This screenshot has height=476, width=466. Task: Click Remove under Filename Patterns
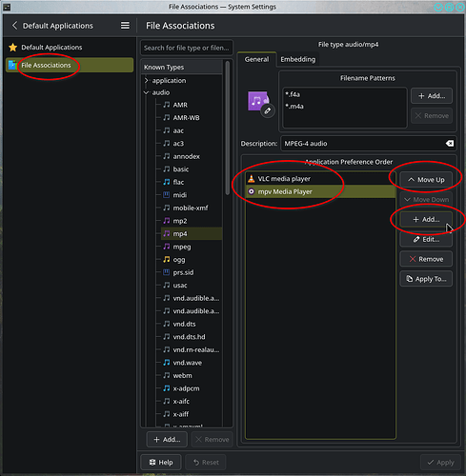tap(432, 116)
